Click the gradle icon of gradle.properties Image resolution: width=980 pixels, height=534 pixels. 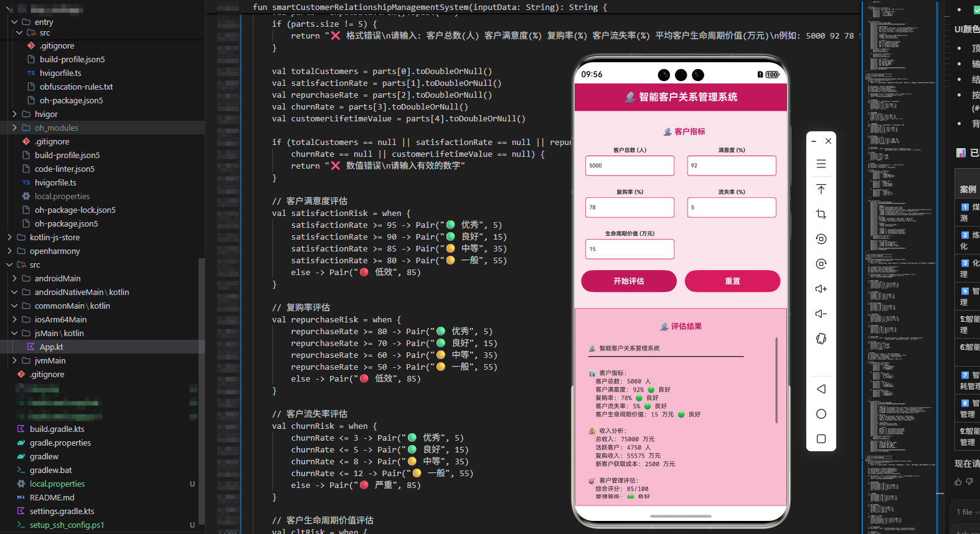click(x=21, y=443)
